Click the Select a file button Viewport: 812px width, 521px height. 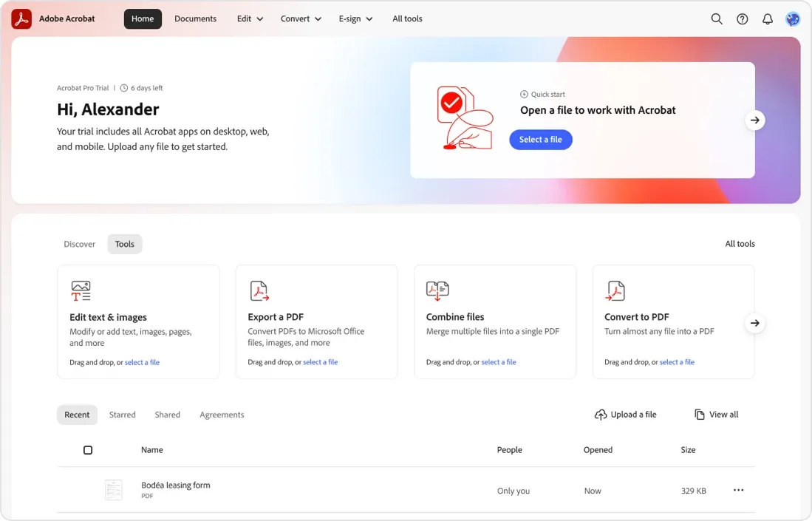[x=540, y=140]
